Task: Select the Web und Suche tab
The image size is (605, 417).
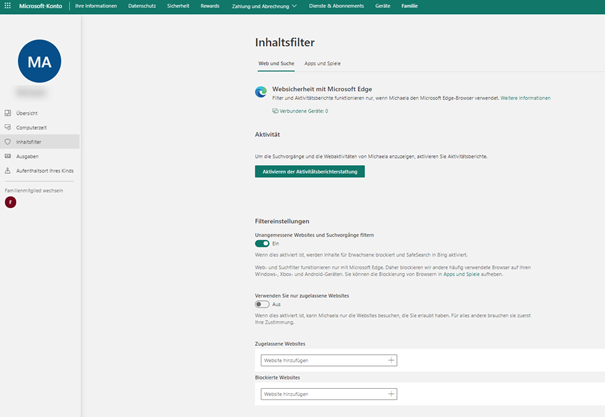Action: [276, 63]
